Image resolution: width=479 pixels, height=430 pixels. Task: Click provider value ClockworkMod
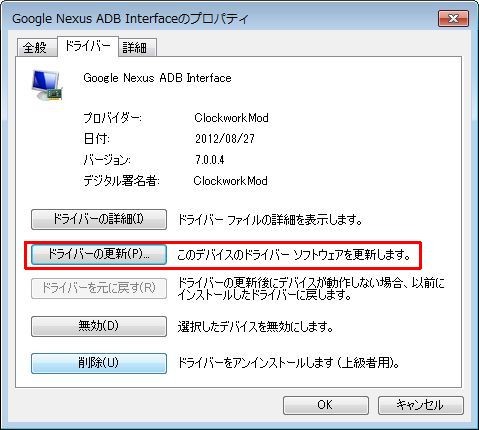coord(231,118)
